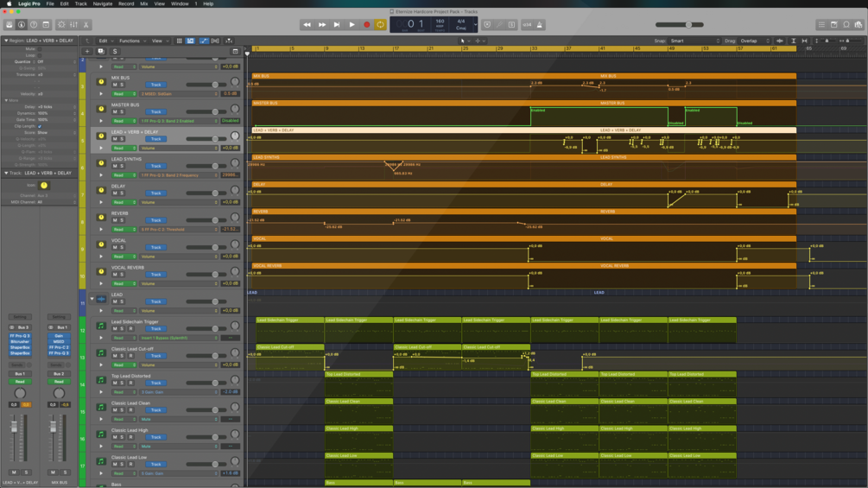Toggle the Clip Length checkbox
The width and height of the screenshot is (868, 488).
click(40, 126)
